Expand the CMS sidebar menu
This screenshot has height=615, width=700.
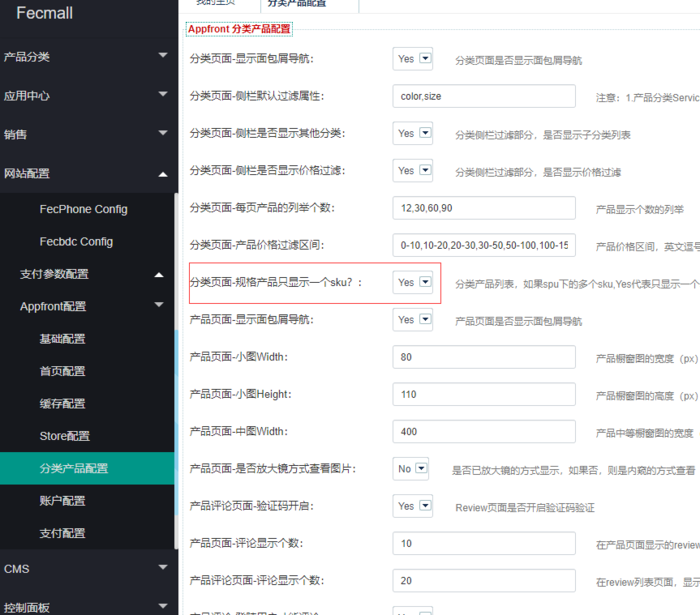coord(85,568)
